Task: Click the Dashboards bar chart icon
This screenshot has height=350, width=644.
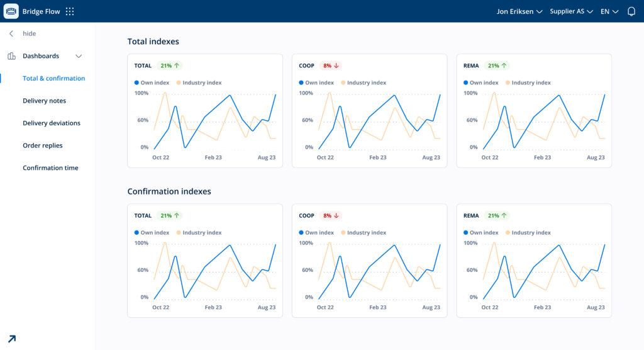Action: point(11,56)
